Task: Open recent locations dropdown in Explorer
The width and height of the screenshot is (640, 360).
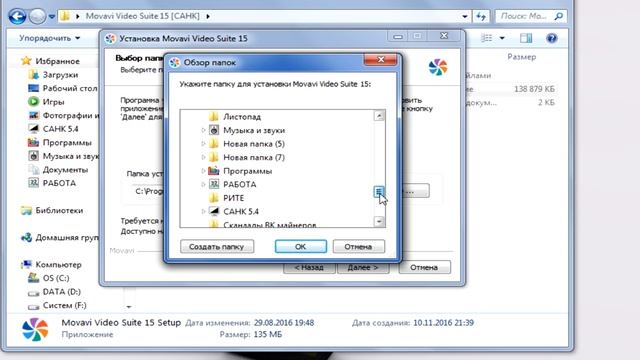Action: point(52,17)
